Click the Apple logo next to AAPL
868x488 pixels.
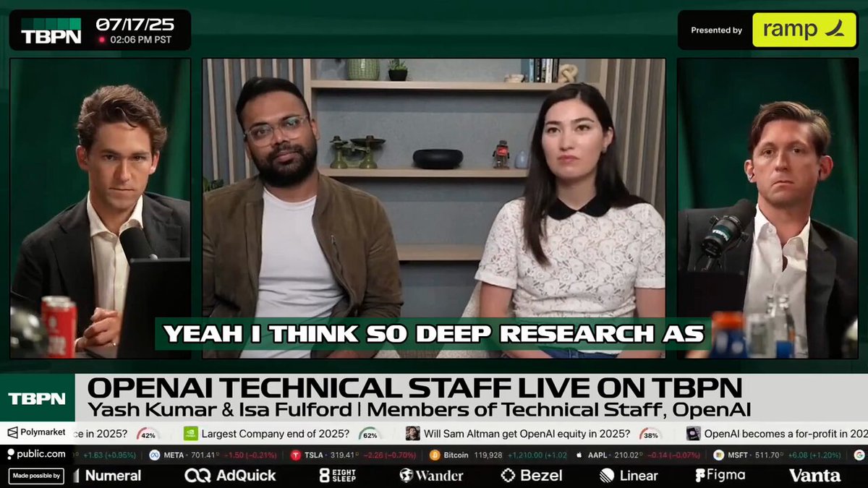tap(578, 455)
